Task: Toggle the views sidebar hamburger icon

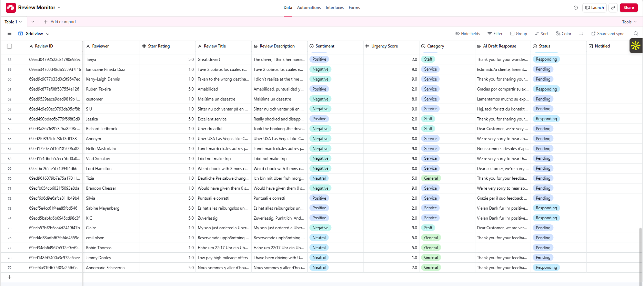Action: point(10,34)
